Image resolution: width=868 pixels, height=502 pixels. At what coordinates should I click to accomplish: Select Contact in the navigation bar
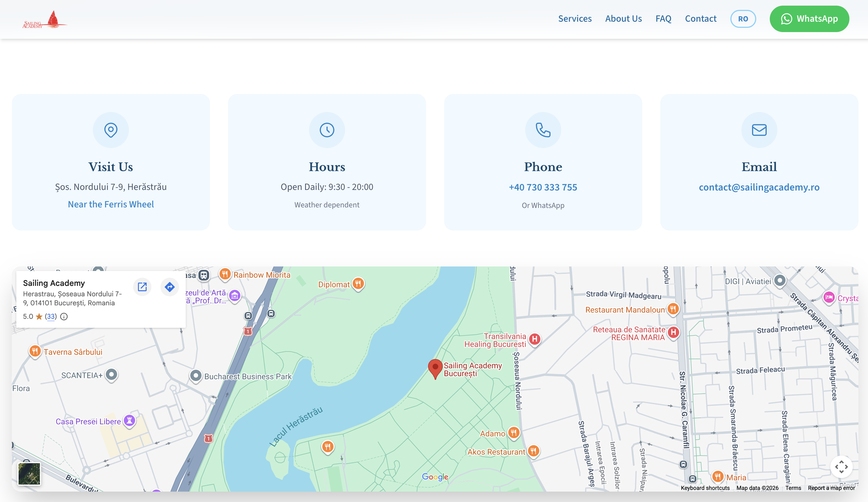click(x=701, y=19)
